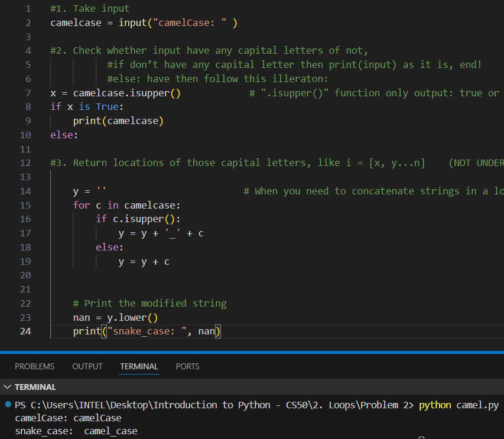The width and height of the screenshot is (504, 439).
Task: Click "y = y + '_' + c" line
Action: [161, 233]
